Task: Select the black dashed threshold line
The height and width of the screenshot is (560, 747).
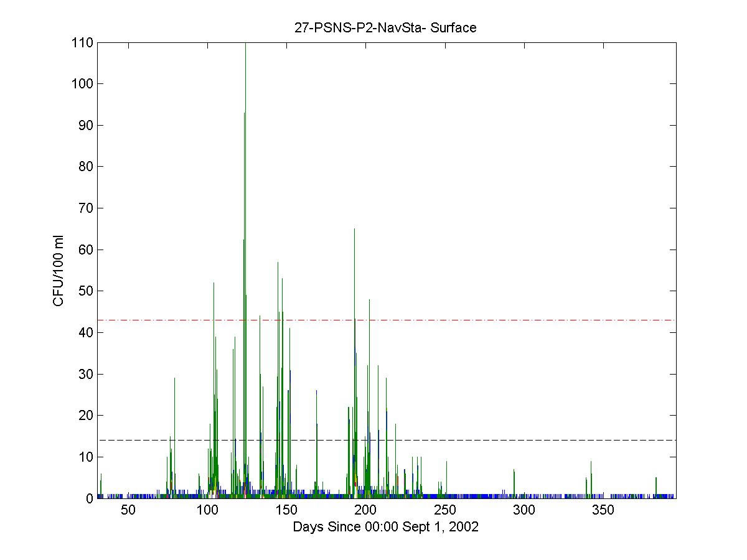Action: [498, 440]
